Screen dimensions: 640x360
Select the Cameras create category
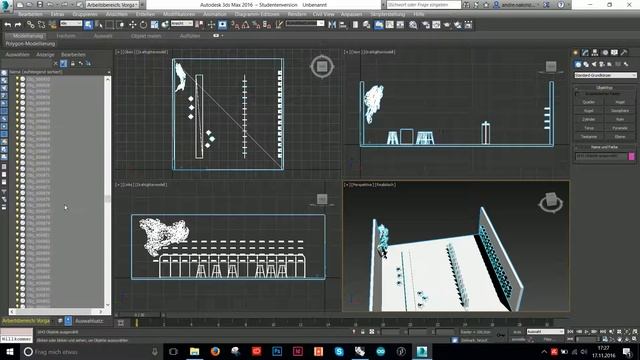(602, 64)
